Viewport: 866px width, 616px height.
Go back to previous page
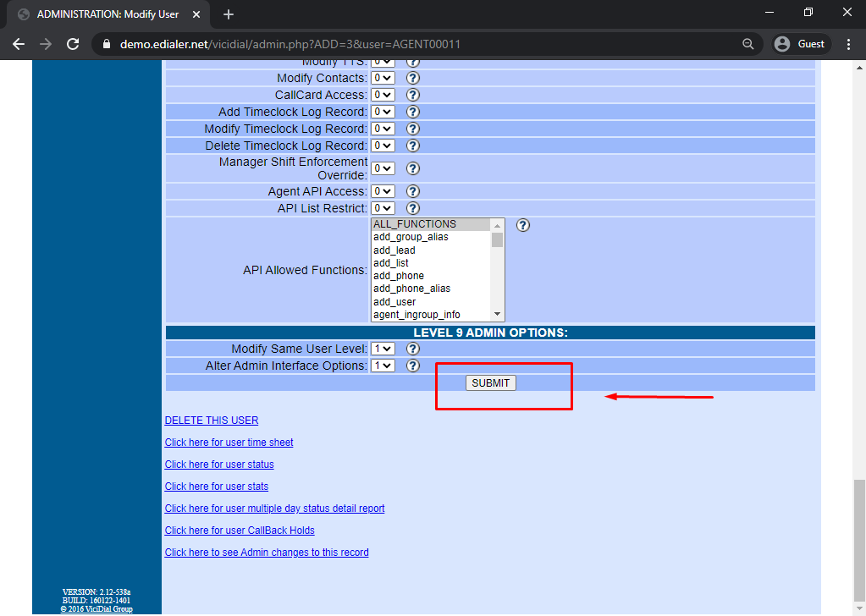coord(19,44)
